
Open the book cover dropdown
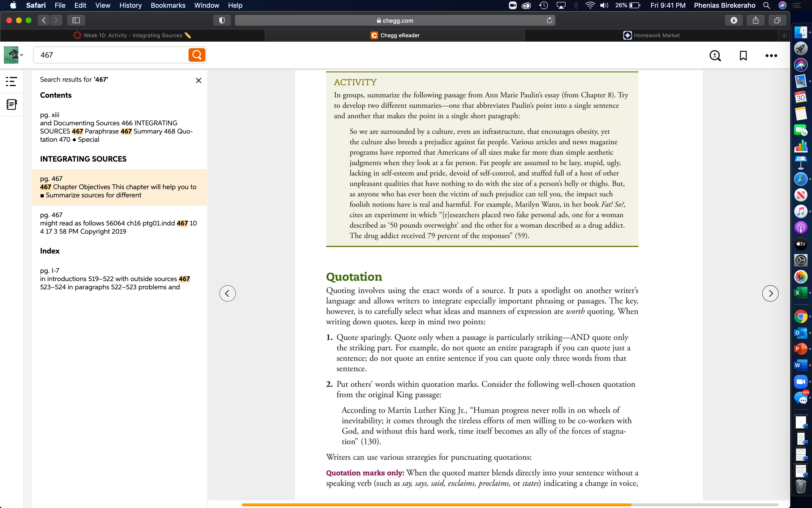pos(14,55)
